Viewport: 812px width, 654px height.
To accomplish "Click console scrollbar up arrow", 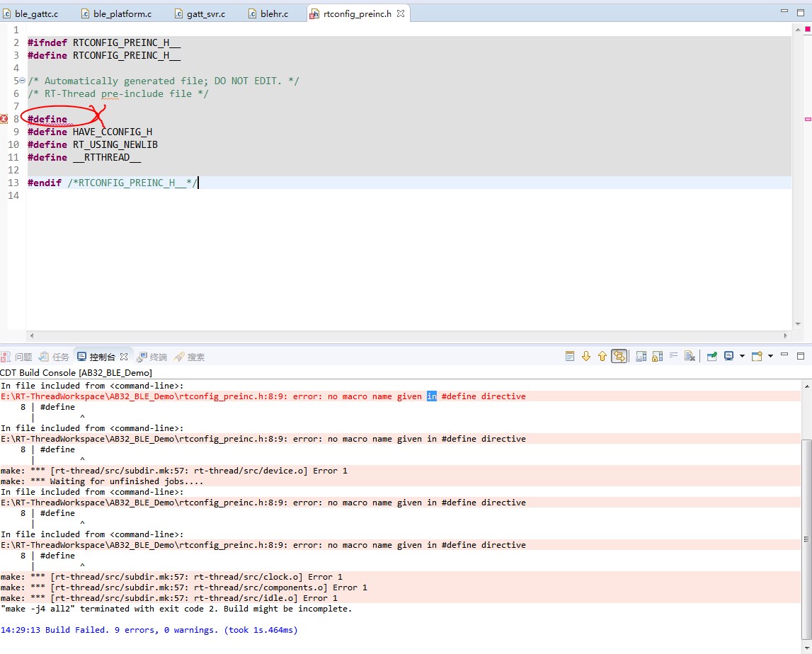I will 807,386.
